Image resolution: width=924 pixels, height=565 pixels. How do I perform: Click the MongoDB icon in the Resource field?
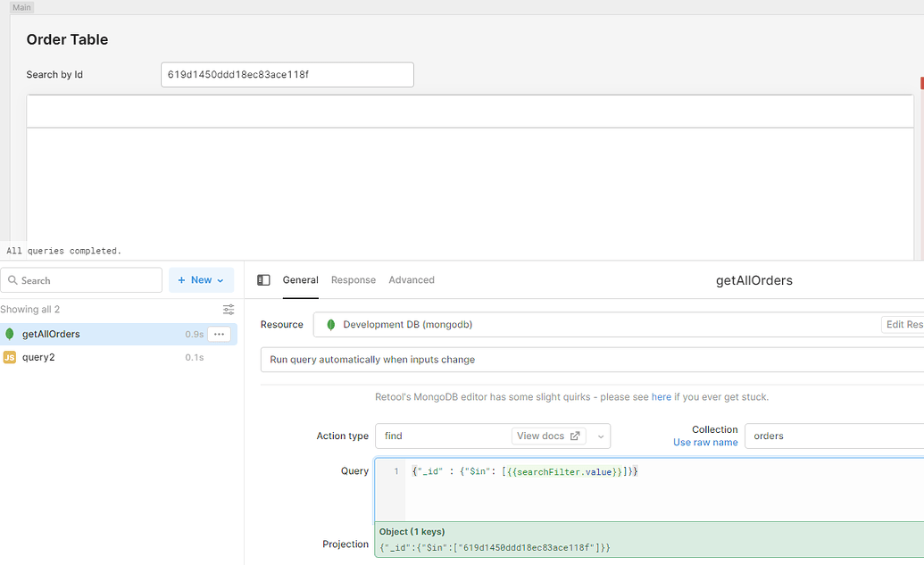[x=330, y=324]
